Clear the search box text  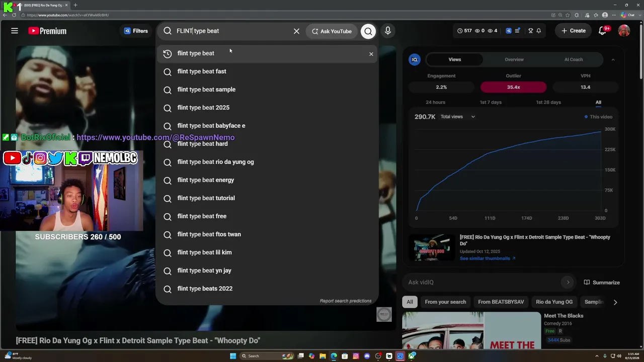pyautogui.click(x=296, y=31)
